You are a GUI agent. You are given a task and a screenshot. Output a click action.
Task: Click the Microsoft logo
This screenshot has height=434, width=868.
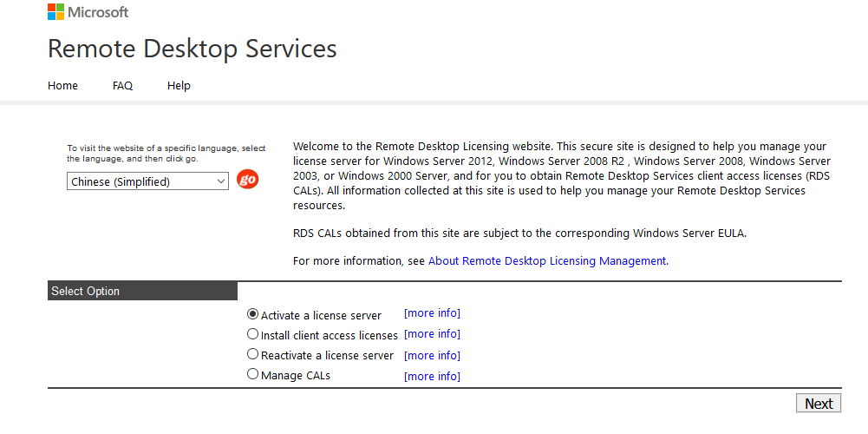[x=88, y=11]
